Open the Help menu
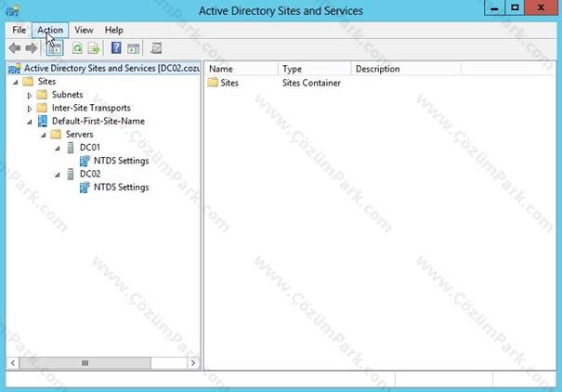This screenshot has width=562, height=392. (x=114, y=30)
